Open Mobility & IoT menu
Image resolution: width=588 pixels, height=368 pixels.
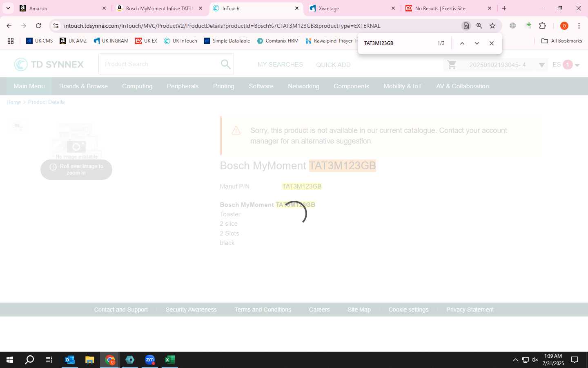403,86
